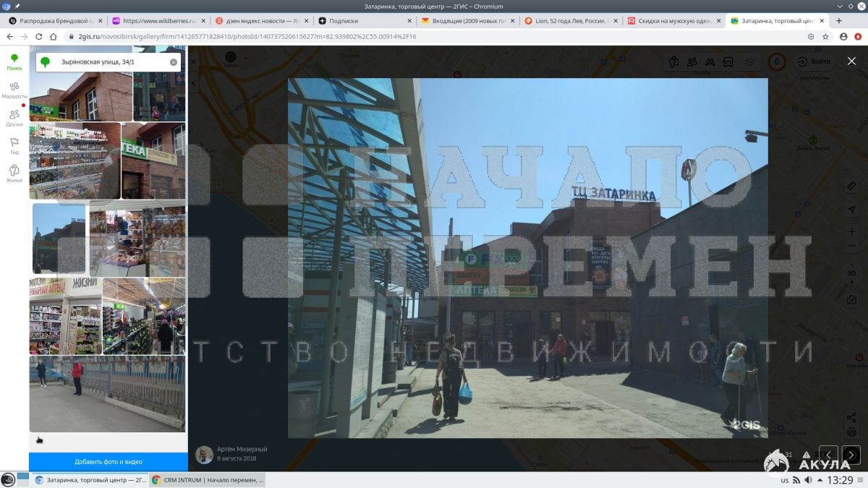Click the volume icon in system tray
Viewport: 868px width, 488px height.
(x=807, y=480)
